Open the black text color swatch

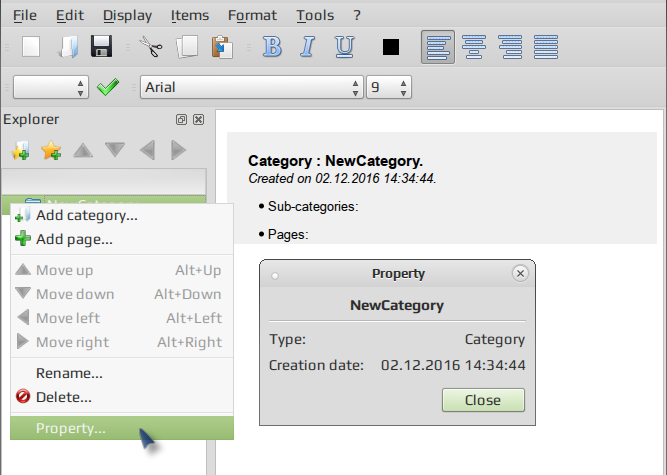point(391,47)
